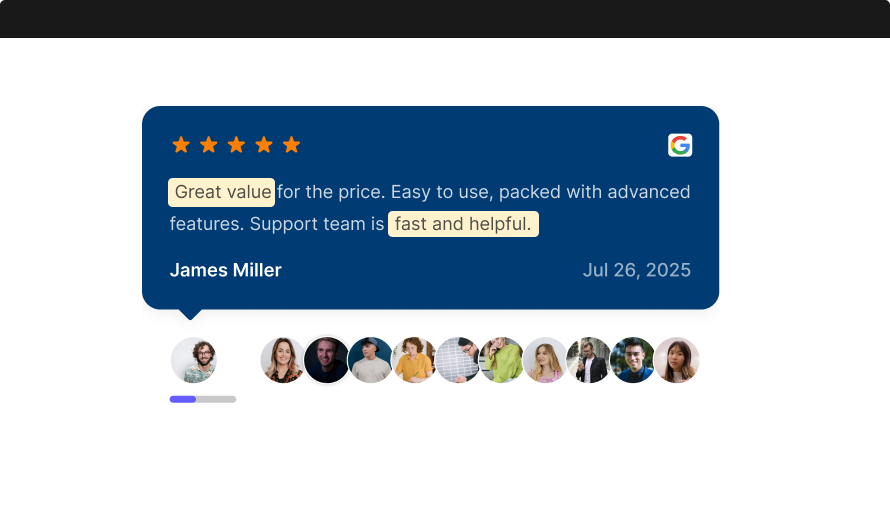Select the avatar with gray checkered wall
This screenshot has width=890, height=509.
click(x=458, y=360)
